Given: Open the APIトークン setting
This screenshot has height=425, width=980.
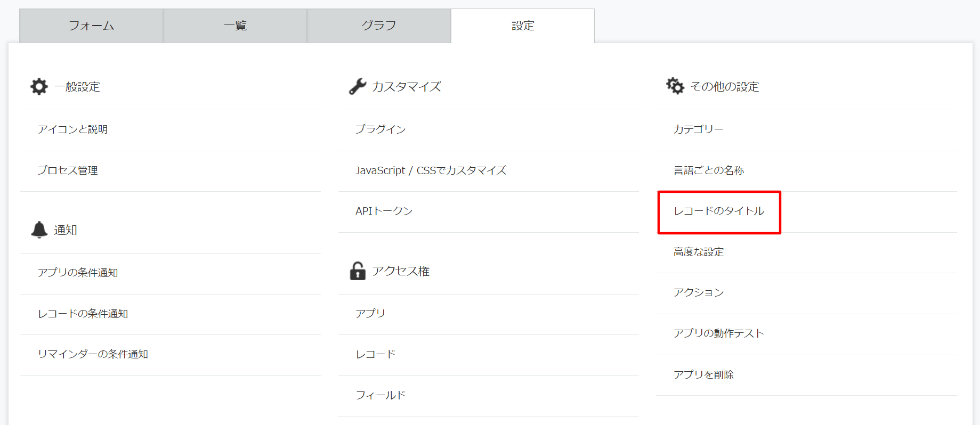Looking at the screenshot, I should (x=384, y=211).
